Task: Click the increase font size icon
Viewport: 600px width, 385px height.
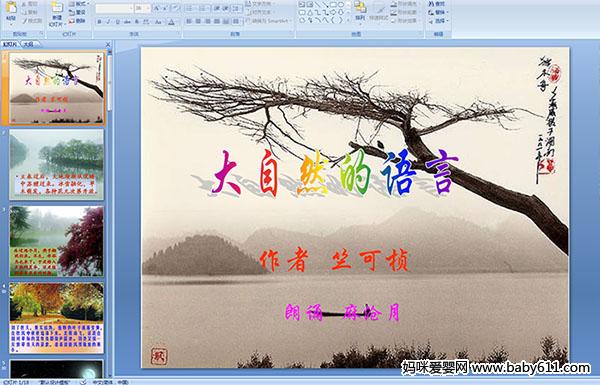Action: (157, 8)
